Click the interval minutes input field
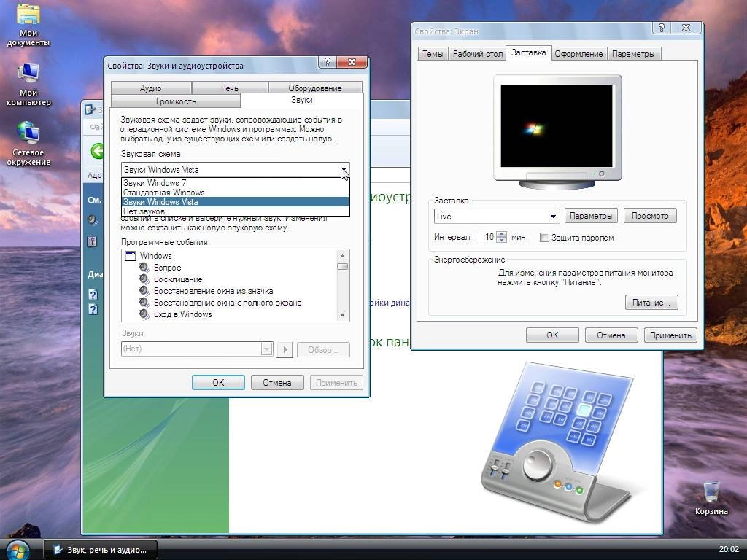 tap(487, 237)
